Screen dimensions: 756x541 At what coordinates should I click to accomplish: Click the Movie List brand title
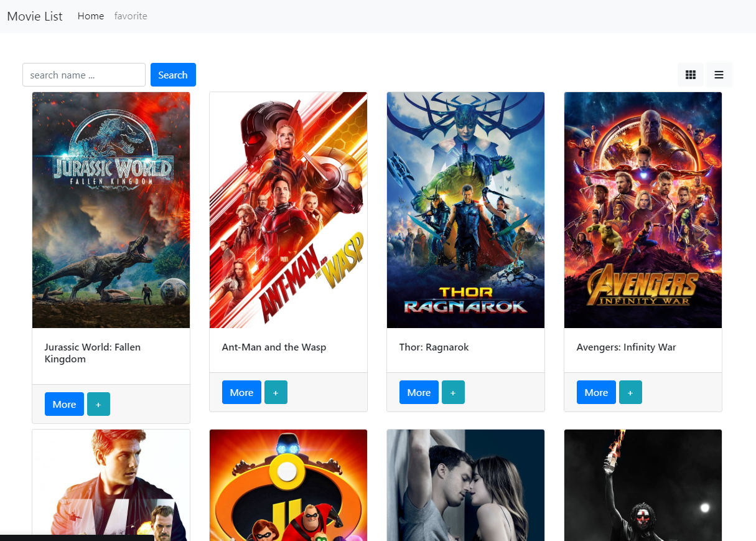click(x=35, y=16)
